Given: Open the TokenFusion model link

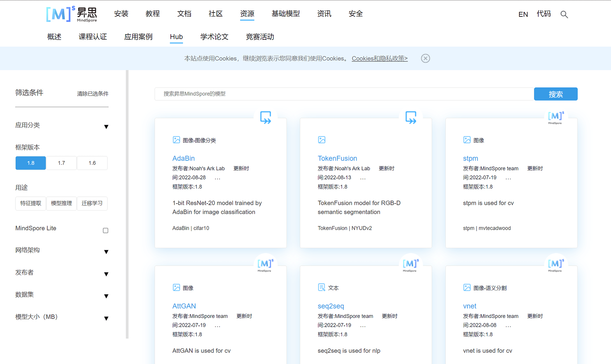Looking at the screenshot, I should pos(337,158).
